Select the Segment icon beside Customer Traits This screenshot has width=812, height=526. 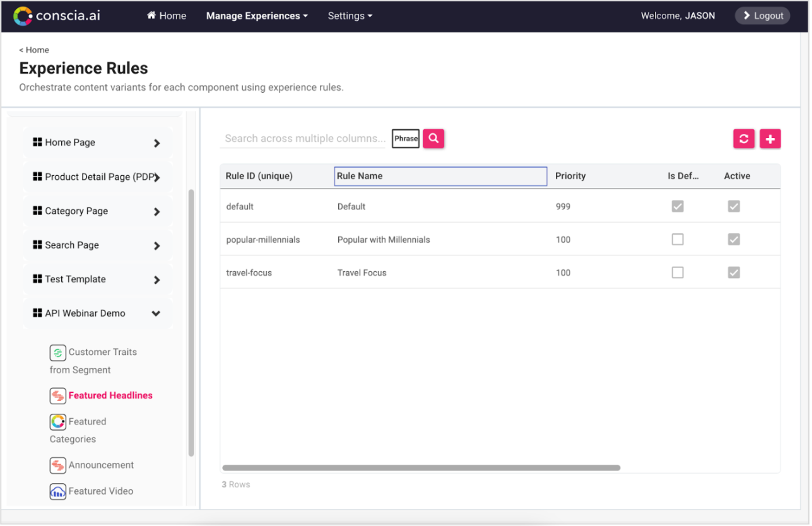tap(57, 353)
